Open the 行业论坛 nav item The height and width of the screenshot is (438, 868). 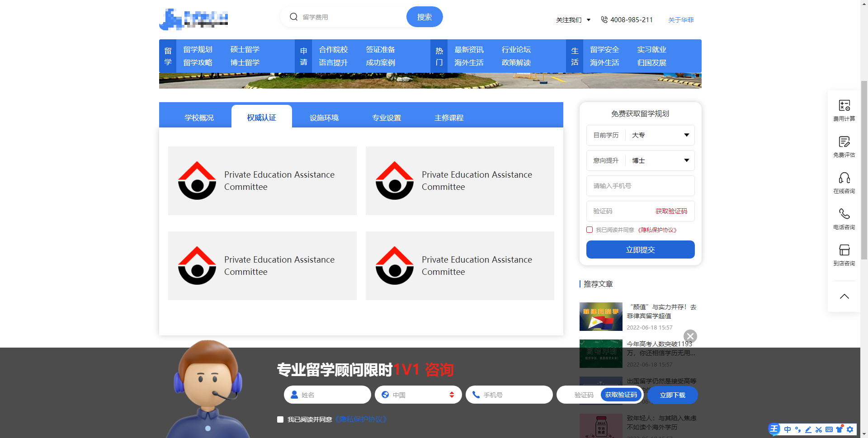tap(516, 49)
